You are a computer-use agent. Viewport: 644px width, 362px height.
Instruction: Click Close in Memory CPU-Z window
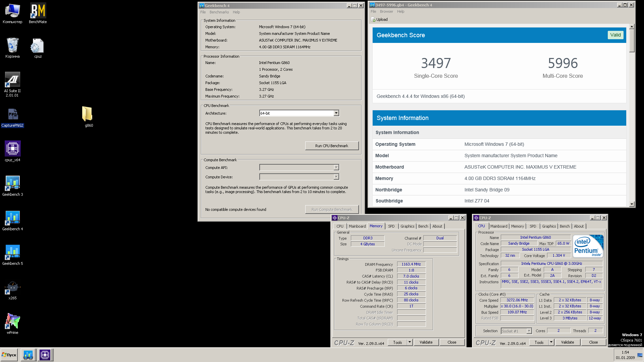point(452,342)
